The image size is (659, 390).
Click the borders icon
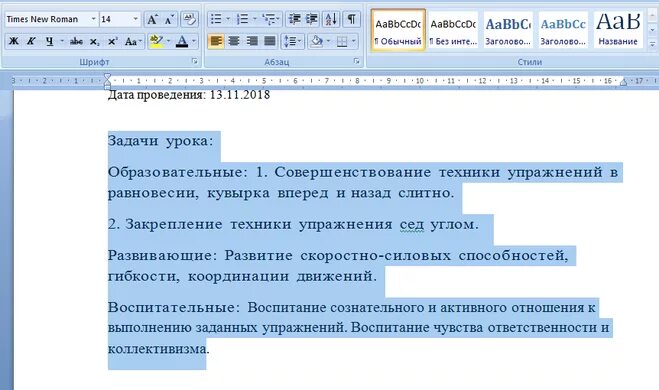[x=342, y=41]
